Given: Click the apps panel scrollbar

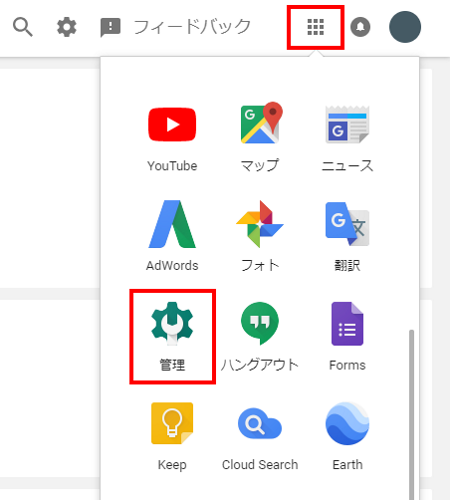Looking at the screenshot, I should click(x=412, y=415).
